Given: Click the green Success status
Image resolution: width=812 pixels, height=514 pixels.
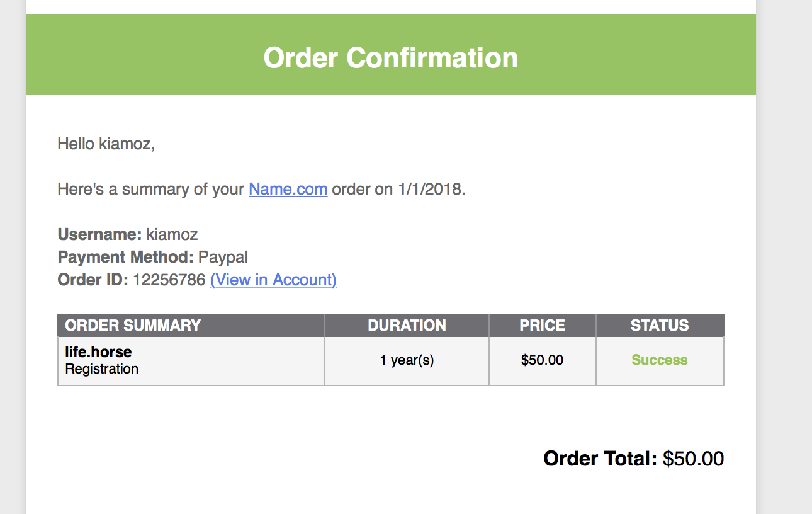Looking at the screenshot, I should point(660,360).
